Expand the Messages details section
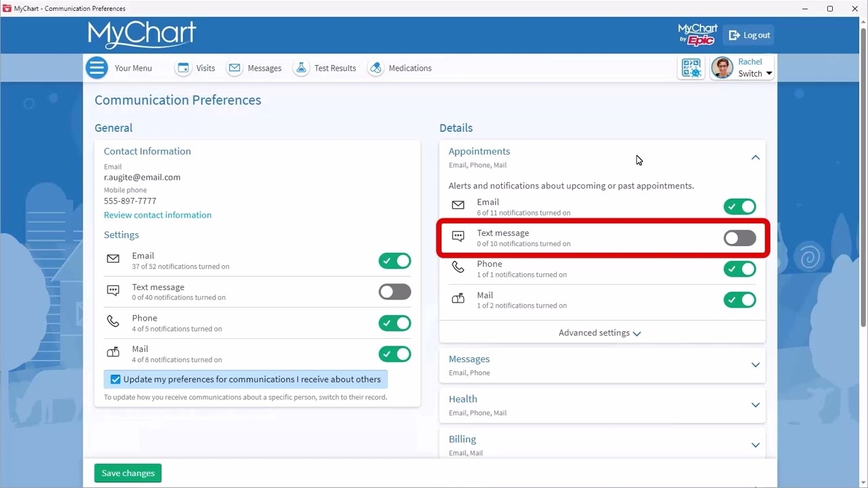Viewport: 868px width, 488px height. tap(755, 365)
